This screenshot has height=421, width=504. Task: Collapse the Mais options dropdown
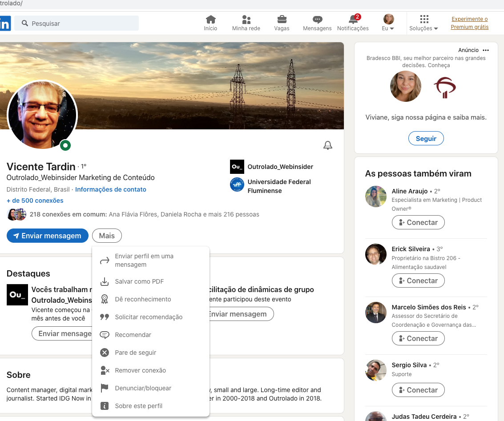tap(107, 236)
